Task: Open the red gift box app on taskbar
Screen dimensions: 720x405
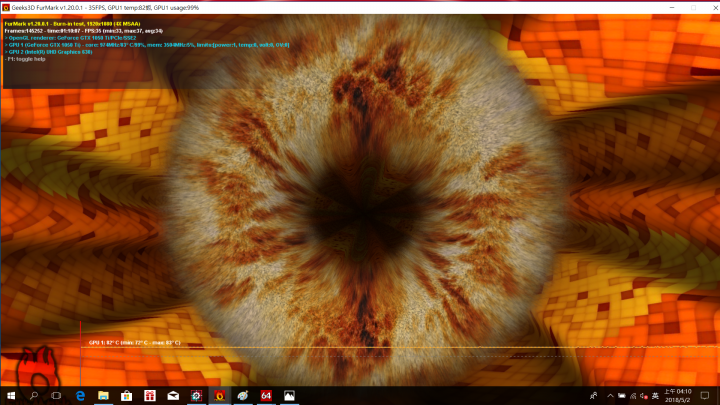Action: (x=150, y=395)
